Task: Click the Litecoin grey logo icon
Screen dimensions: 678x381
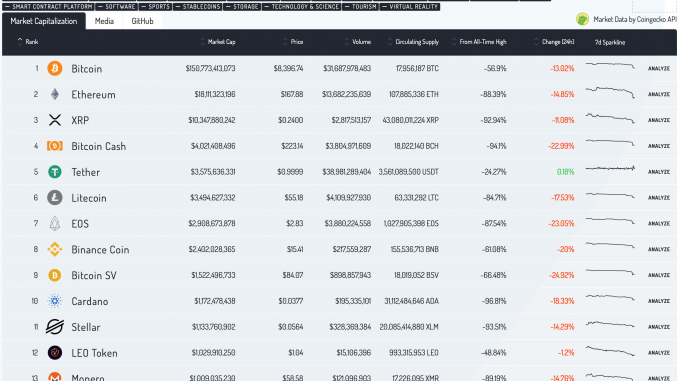Action: coord(54,198)
